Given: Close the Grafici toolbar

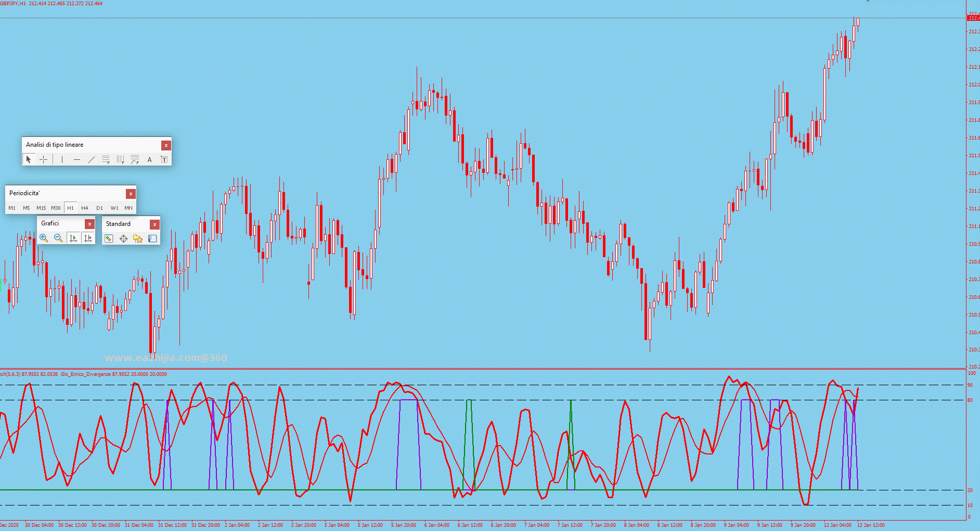Looking at the screenshot, I should (89, 224).
